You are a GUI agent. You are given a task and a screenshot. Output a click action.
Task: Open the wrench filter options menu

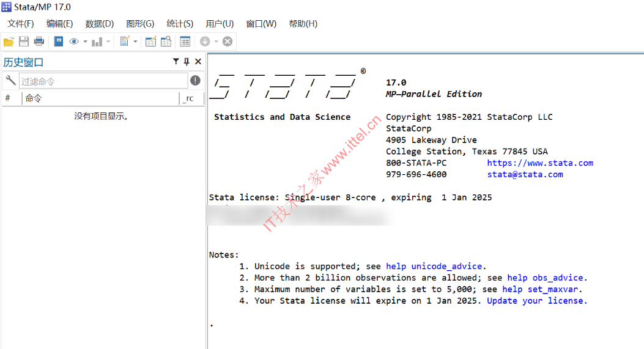(x=10, y=81)
